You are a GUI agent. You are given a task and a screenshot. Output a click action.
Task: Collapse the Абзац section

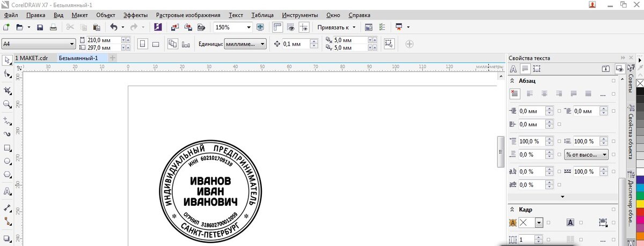512,81
